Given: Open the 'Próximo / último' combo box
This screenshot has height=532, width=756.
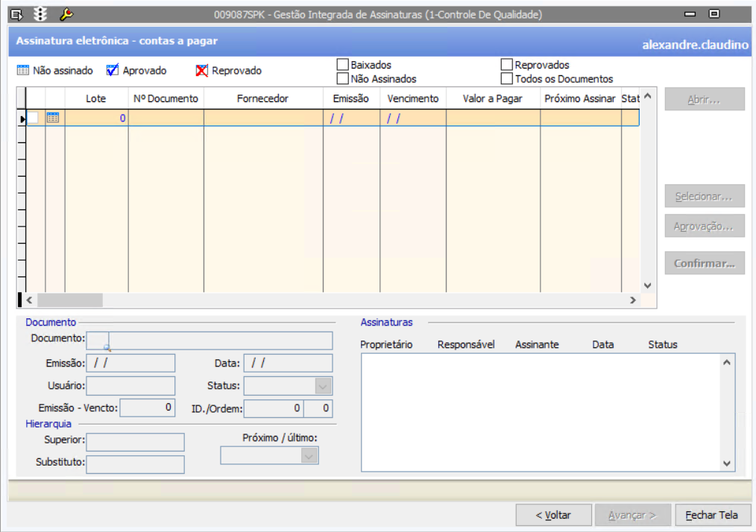Looking at the screenshot, I should pyautogui.click(x=309, y=456).
